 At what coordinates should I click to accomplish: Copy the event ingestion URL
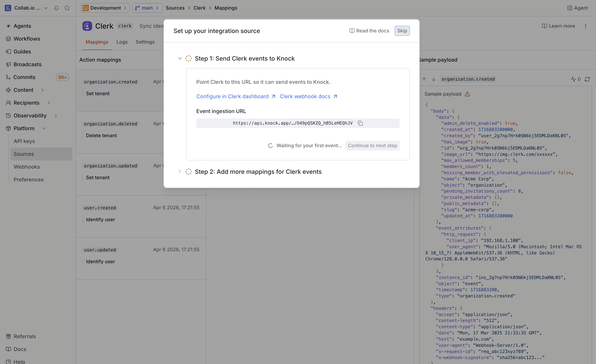tap(360, 123)
